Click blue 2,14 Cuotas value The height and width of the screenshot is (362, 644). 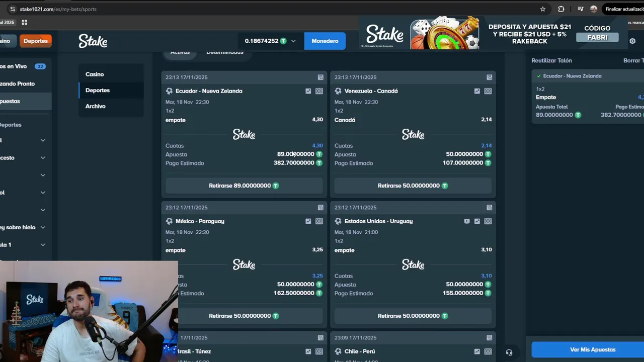[487, 146]
